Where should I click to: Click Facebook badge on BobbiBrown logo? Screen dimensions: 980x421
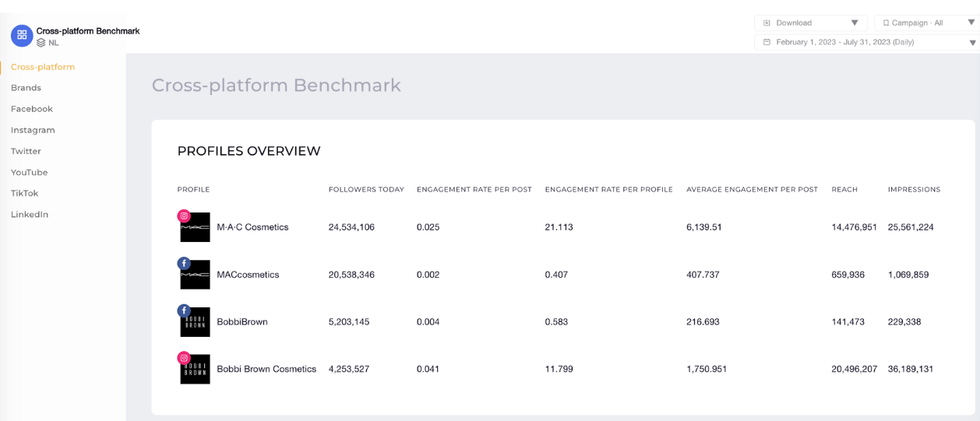(184, 310)
